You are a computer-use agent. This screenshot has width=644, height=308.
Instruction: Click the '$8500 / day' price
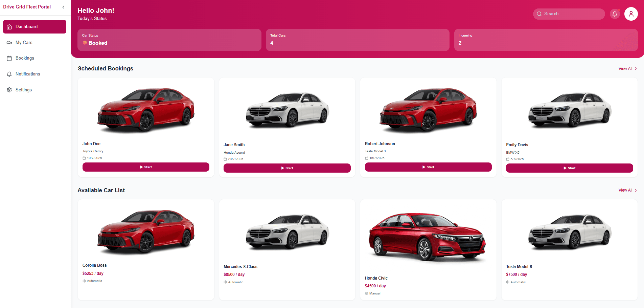[x=234, y=274]
